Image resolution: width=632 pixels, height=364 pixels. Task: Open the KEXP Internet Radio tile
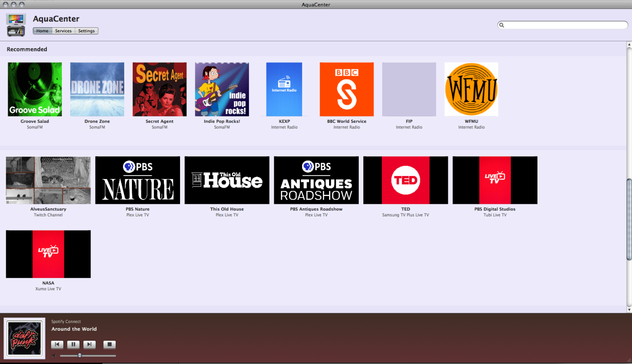(x=284, y=90)
